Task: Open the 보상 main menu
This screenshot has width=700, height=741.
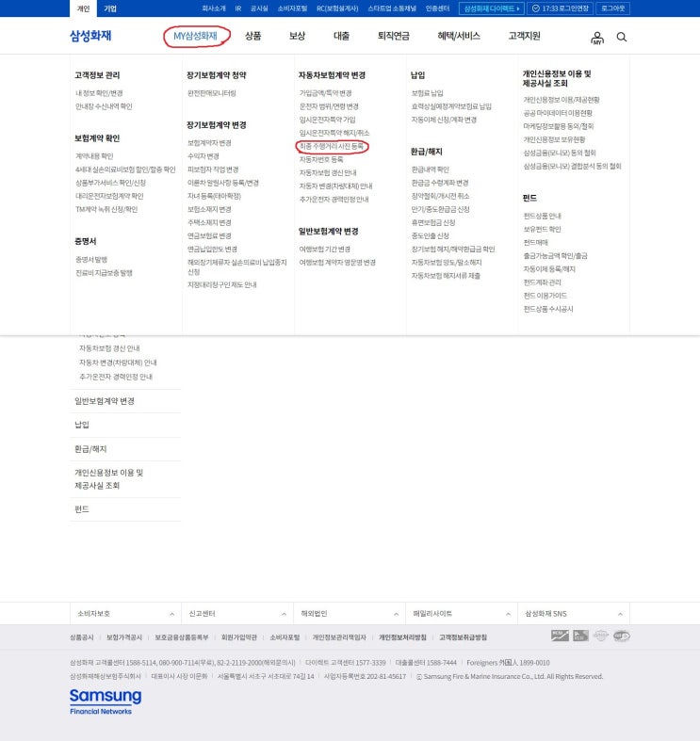Action: tap(297, 36)
